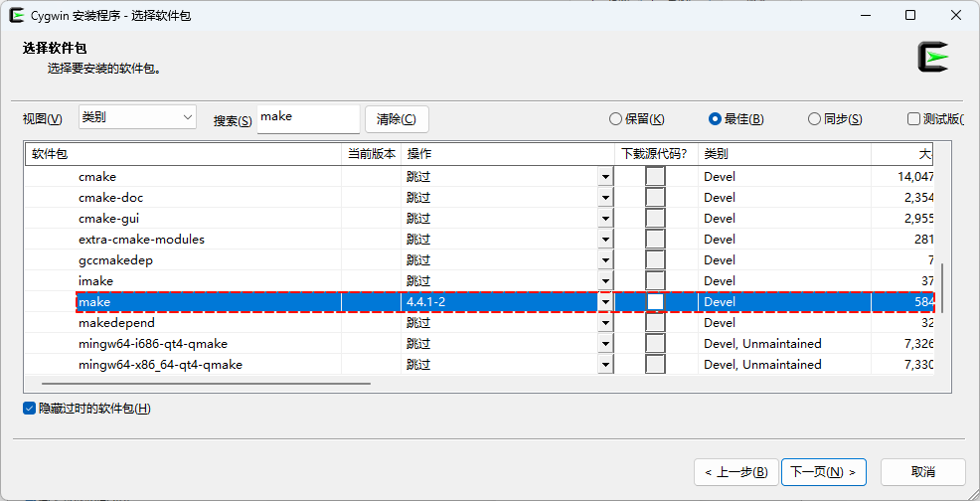Maximize the Cygwin installer window
The image size is (980, 501).
(910, 16)
